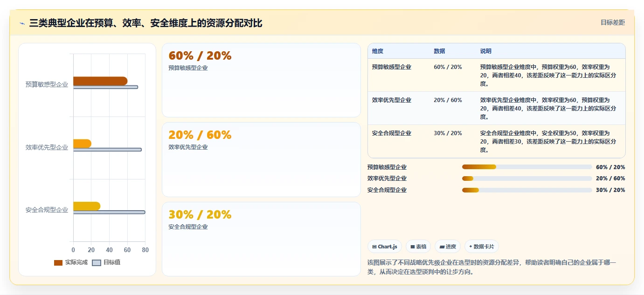This screenshot has height=295, width=644.
Task: Click 预算敏感型企业 chart axis label
Action: click(x=47, y=84)
